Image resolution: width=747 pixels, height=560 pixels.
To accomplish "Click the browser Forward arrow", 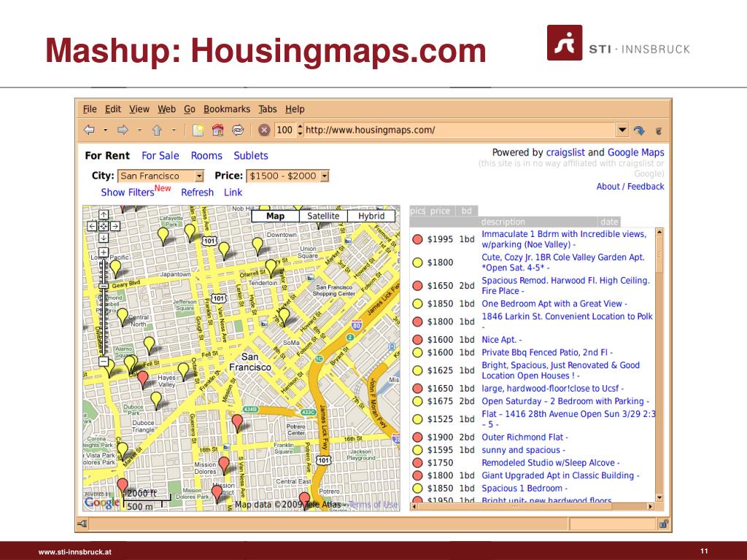I will click(123, 130).
